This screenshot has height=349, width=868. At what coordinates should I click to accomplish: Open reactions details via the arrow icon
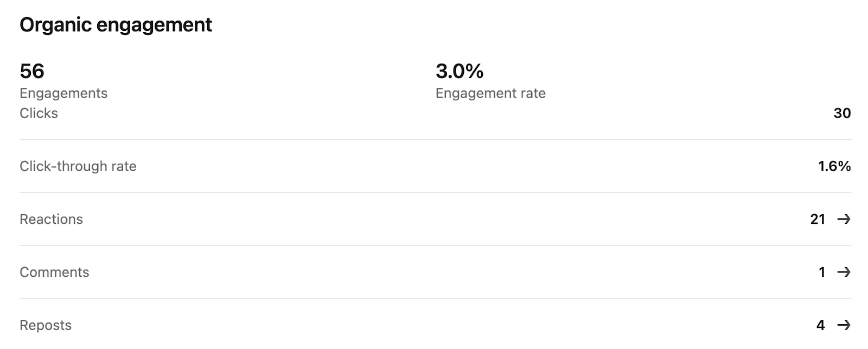[844, 219]
